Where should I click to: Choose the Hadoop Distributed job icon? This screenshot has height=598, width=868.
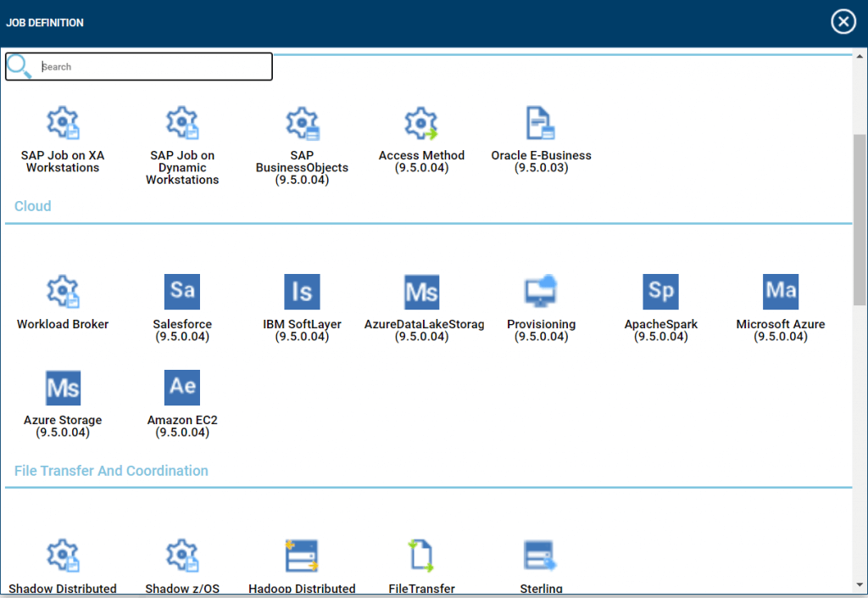302,556
